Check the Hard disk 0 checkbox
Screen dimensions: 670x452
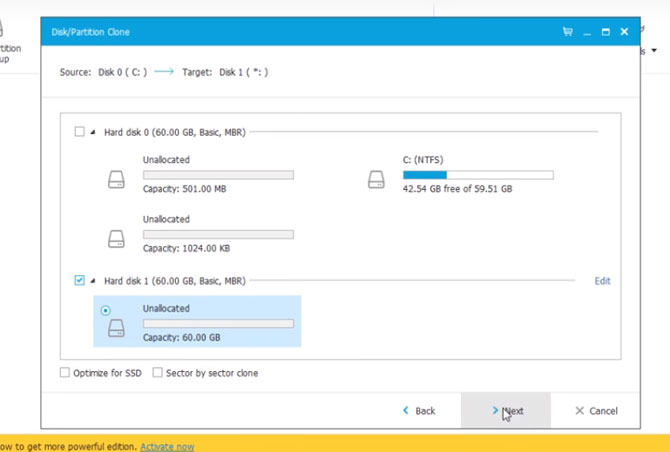[x=79, y=131]
